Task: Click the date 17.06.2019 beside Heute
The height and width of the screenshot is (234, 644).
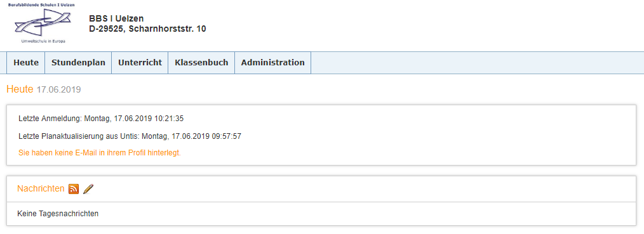Action: pos(58,89)
